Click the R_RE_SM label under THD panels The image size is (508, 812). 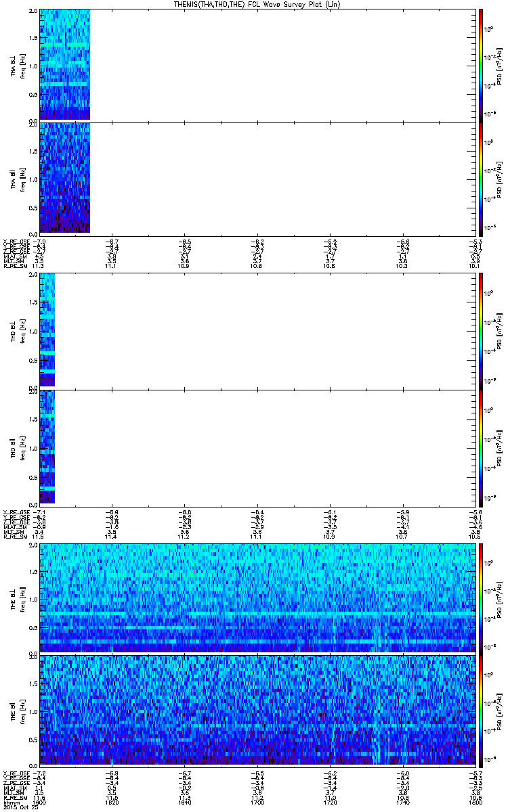(x=16, y=537)
